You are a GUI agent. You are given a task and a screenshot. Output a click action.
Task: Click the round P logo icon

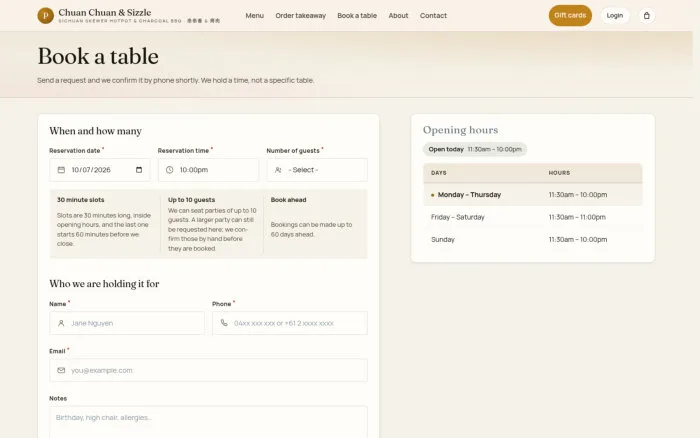tap(46, 16)
